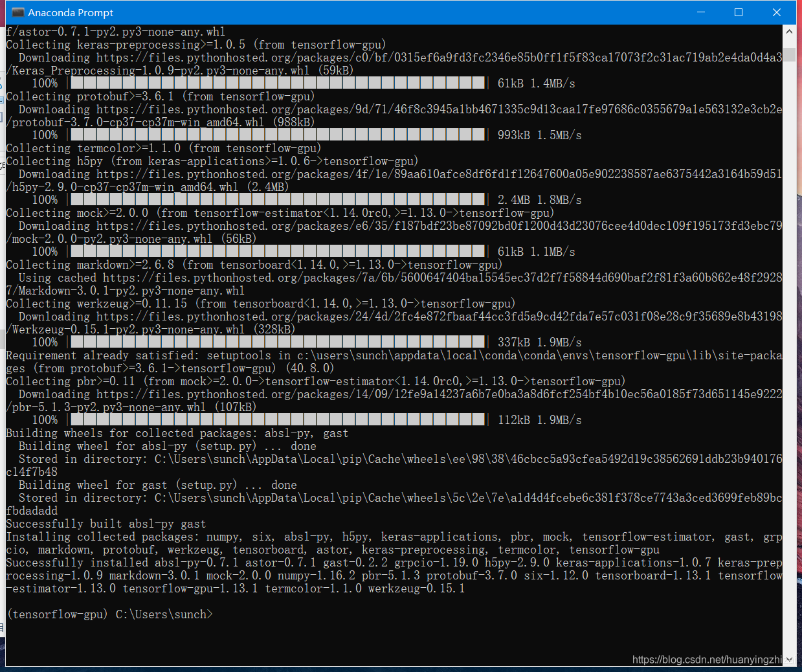Viewport: 802px width, 672px height.
Task: Maximize the Anaconda Prompt window
Action: (x=738, y=12)
